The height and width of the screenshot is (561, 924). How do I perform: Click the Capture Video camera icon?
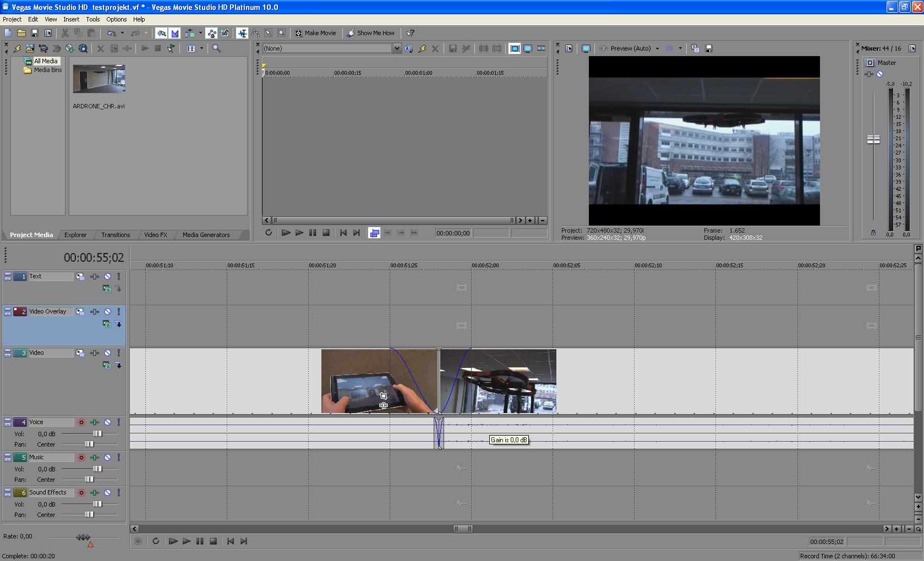point(43,48)
